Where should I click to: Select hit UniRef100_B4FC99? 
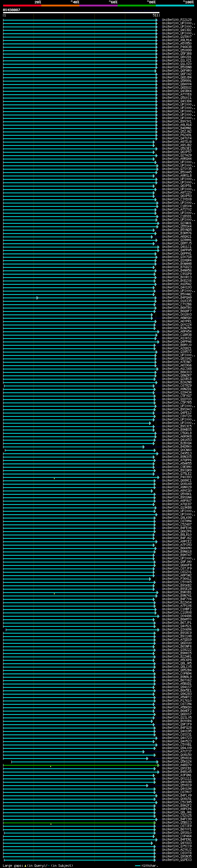point(176,819)
